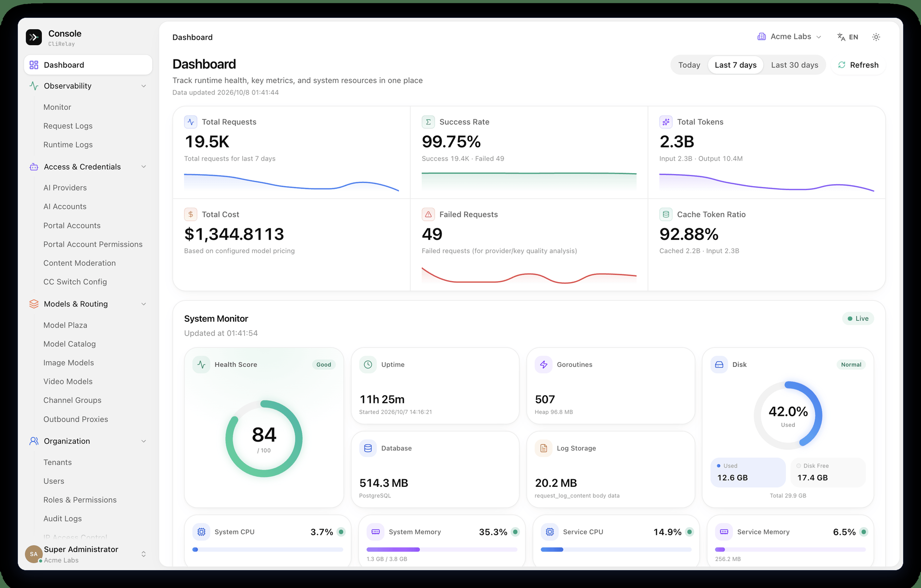Go to Model Catalog
The height and width of the screenshot is (588, 921).
click(x=70, y=344)
